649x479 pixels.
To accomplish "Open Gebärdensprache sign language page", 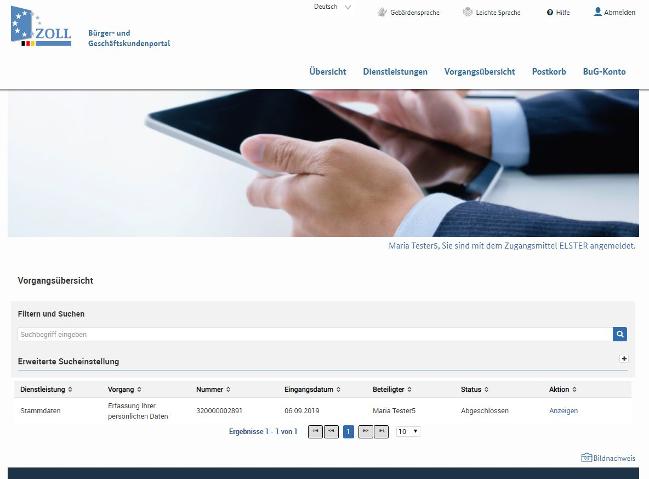I will [408, 12].
